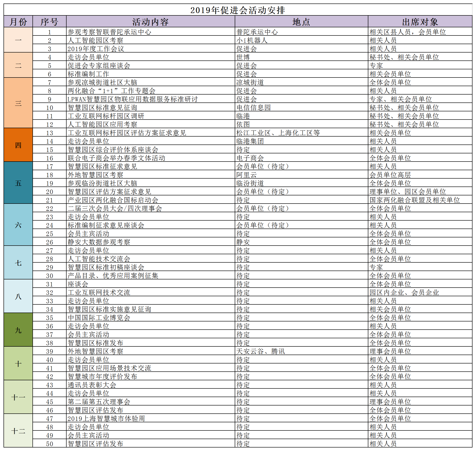476x451 pixels.
Task: Select sequence number cell 25
Action: click(49, 233)
